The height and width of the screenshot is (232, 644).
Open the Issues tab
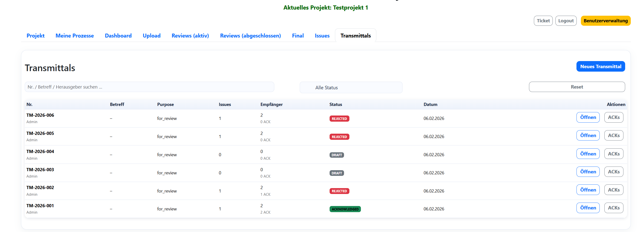[322, 36]
